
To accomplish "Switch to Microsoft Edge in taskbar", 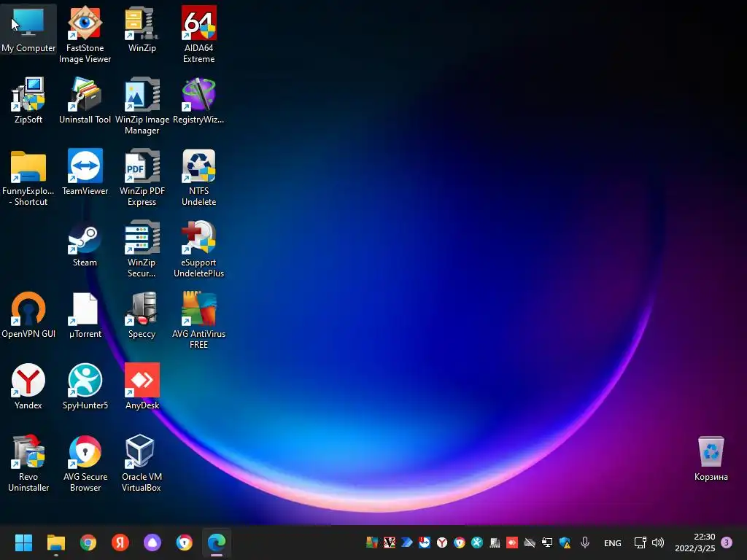I will pos(217,542).
